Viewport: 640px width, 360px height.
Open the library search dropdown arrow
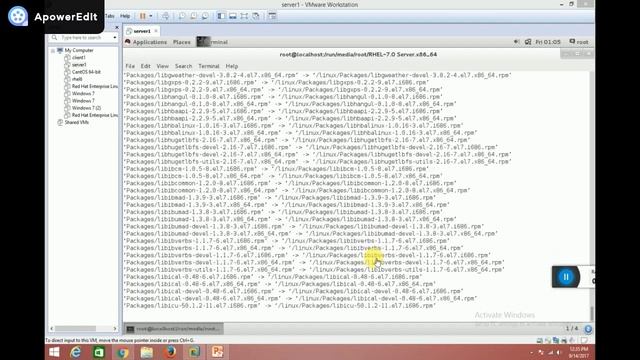tap(115, 38)
